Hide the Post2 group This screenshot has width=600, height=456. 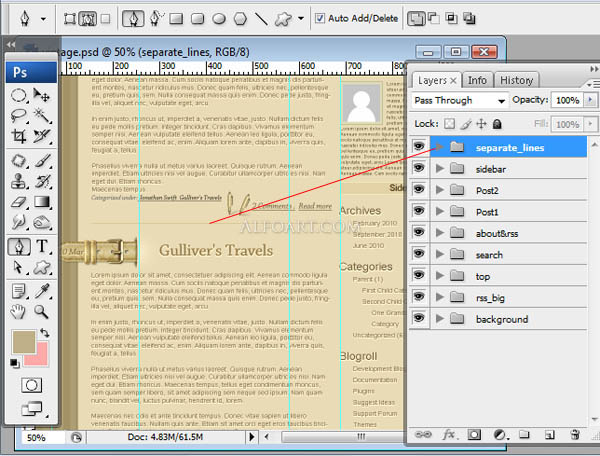pos(419,189)
